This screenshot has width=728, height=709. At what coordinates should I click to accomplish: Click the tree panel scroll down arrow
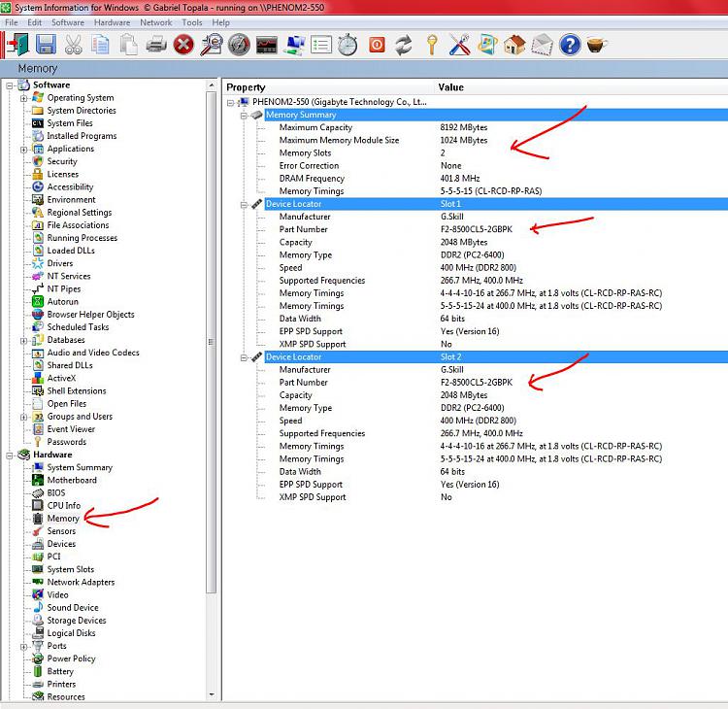(x=212, y=695)
